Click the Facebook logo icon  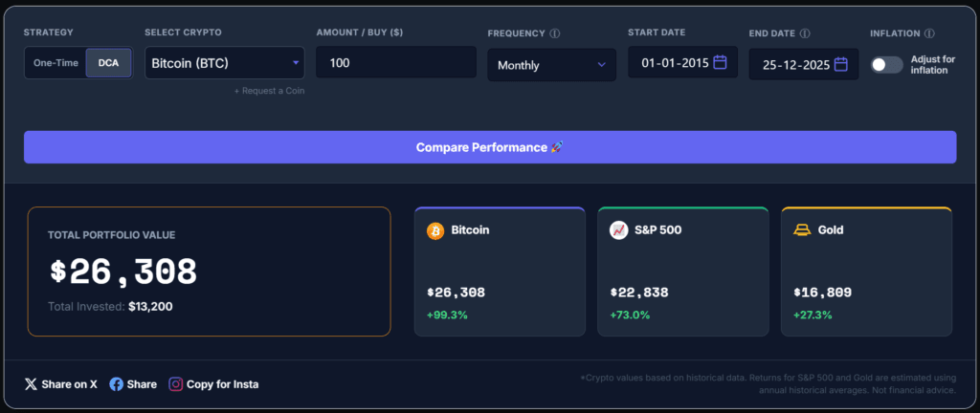(x=116, y=384)
